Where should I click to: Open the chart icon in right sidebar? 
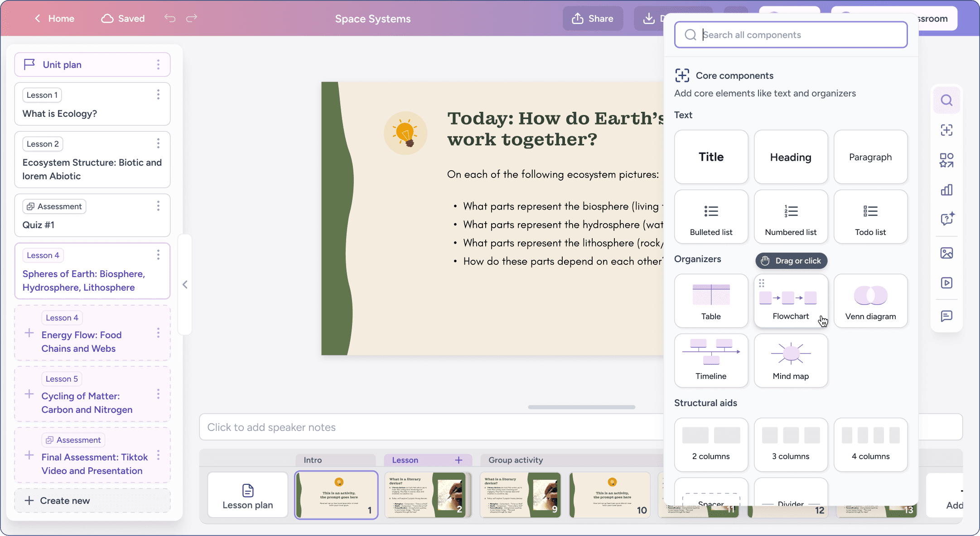(x=946, y=190)
